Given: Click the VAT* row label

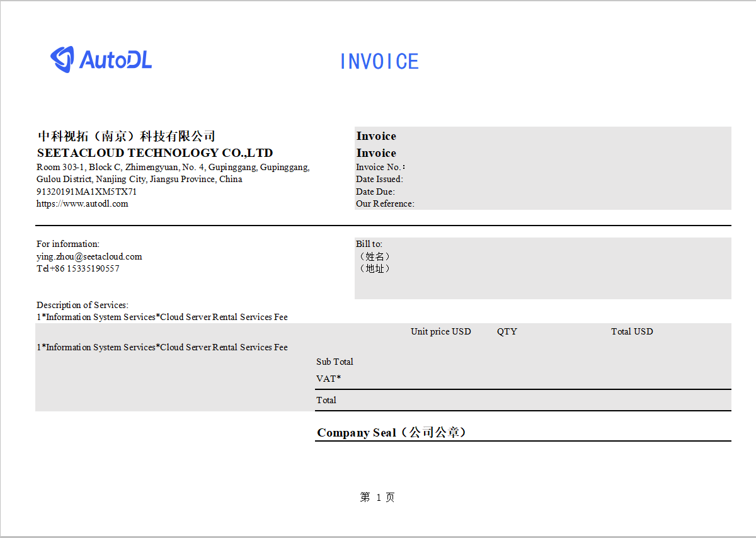Looking at the screenshot, I should tap(329, 379).
